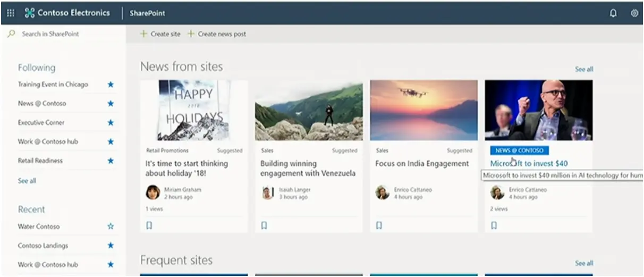Save the holiday '18 post for later

click(x=149, y=225)
